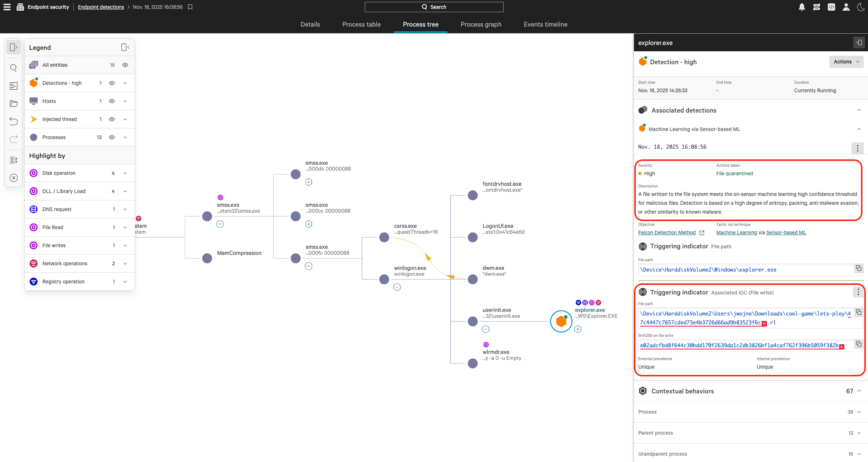This screenshot has width=868, height=462.
Task: Hide Detections - high entities
Action: coord(112,83)
